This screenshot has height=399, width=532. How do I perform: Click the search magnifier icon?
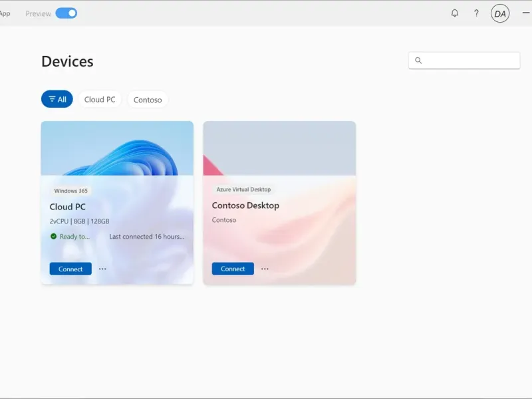point(418,61)
